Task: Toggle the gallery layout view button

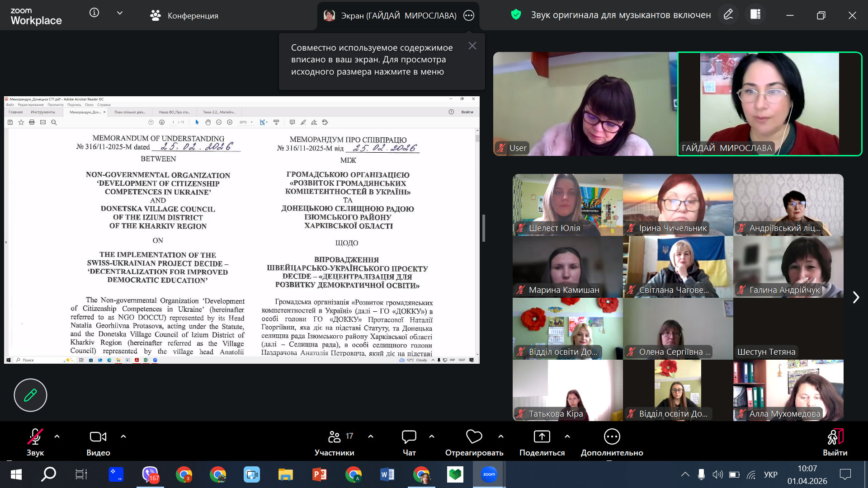Action: pyautogui.click(x=755, y=15)
